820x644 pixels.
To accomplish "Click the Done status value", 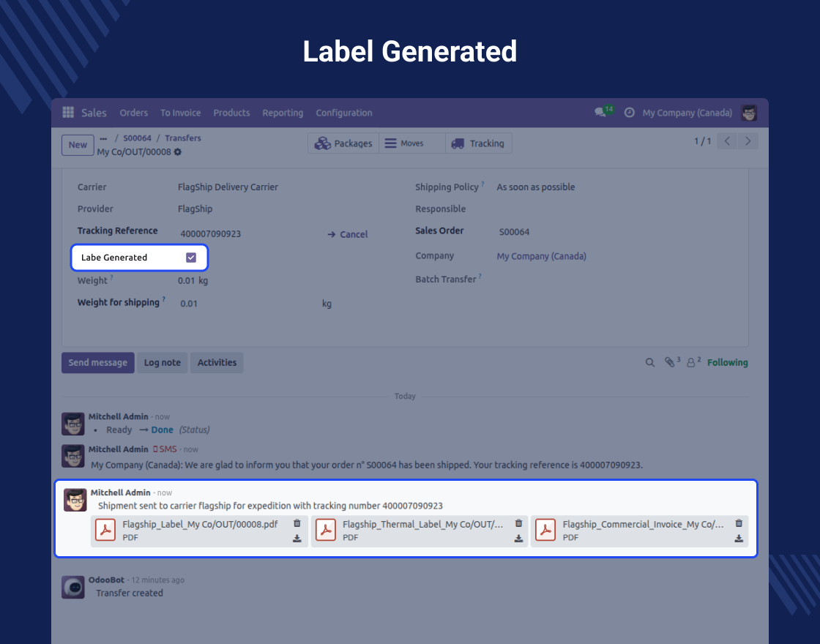I will 162,430.
